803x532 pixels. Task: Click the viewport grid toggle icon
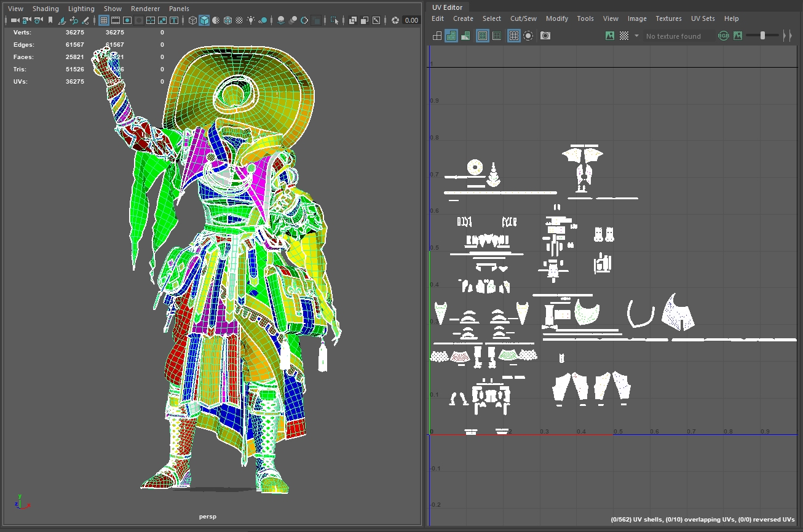104,20
